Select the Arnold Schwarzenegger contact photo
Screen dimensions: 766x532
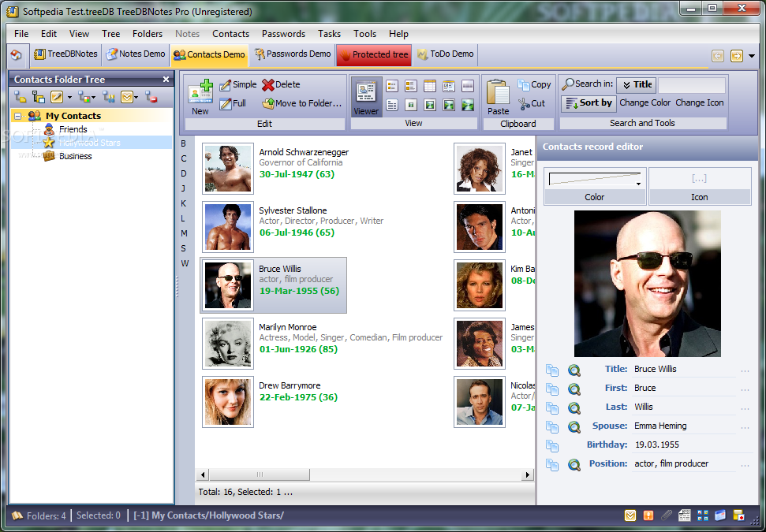pos(228,169)
